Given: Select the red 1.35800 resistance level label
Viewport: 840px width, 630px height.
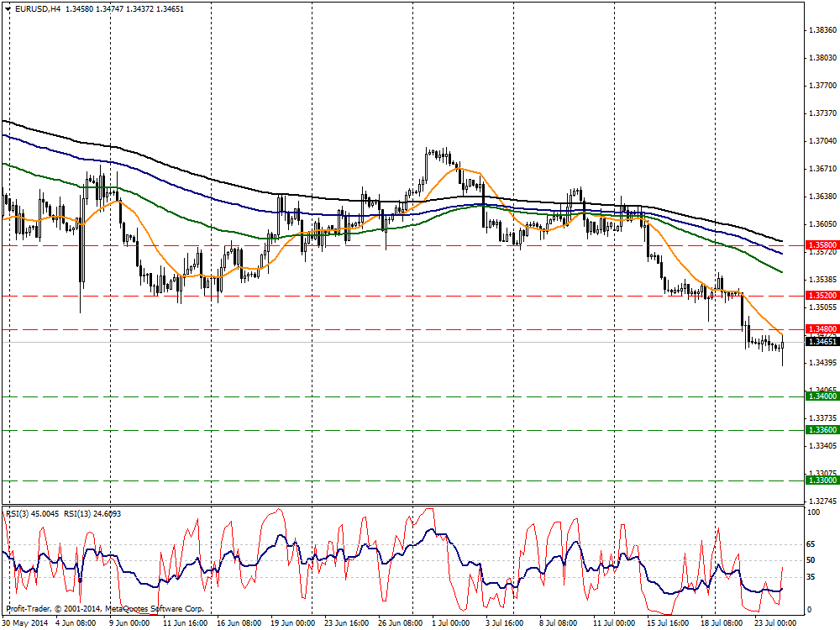Looking at the screenshot, I should (x=822, y=245).
